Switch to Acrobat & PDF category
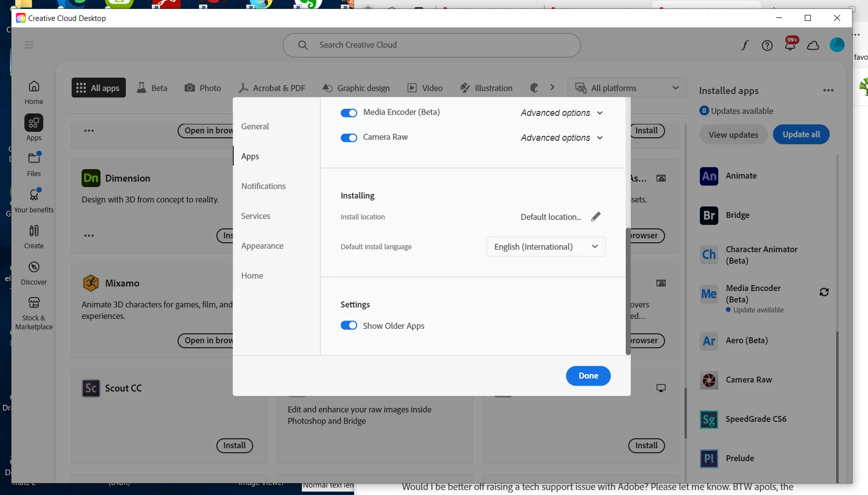Viewport: 868px width, 495px height. pos(272,88)
